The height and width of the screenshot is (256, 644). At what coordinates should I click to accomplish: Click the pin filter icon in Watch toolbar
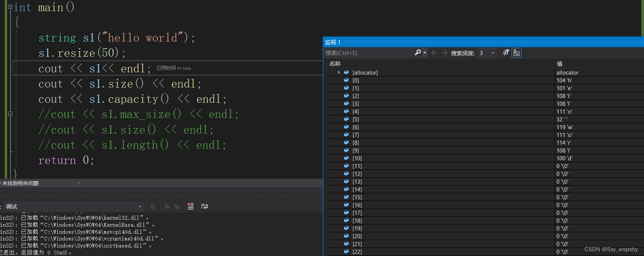[x=506, y=53]
